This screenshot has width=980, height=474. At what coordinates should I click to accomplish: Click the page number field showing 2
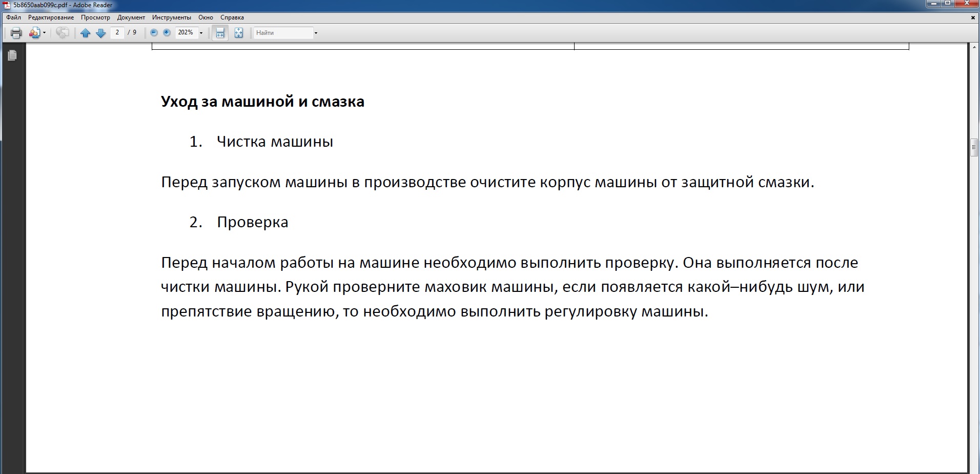pyautogui.click(x=117, y=32)
